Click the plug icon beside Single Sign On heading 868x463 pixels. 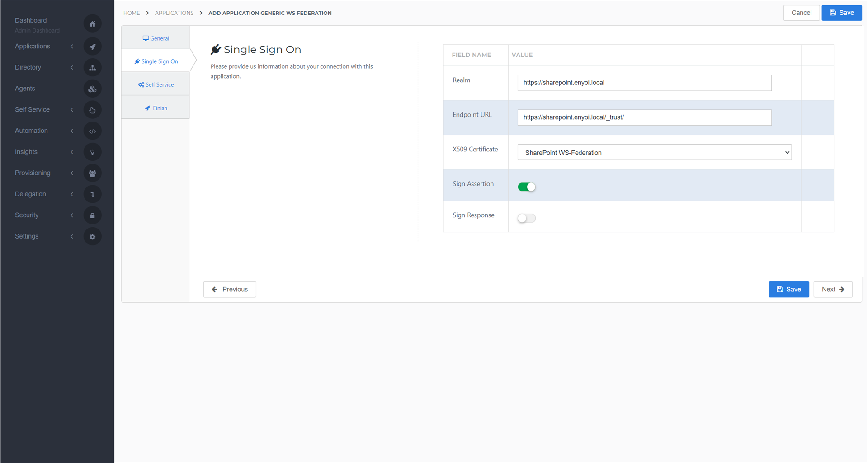(216, 49)
